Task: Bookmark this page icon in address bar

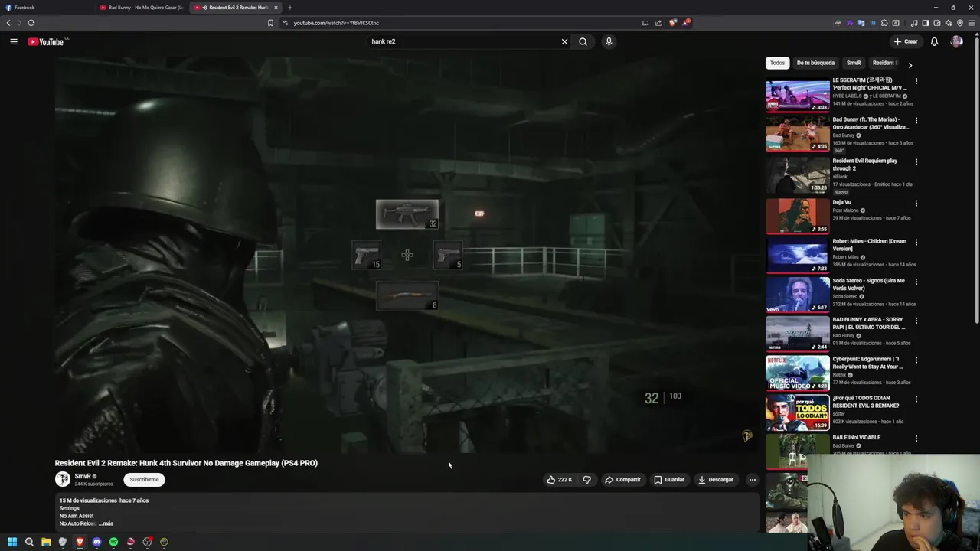Action: click(270, 23)
